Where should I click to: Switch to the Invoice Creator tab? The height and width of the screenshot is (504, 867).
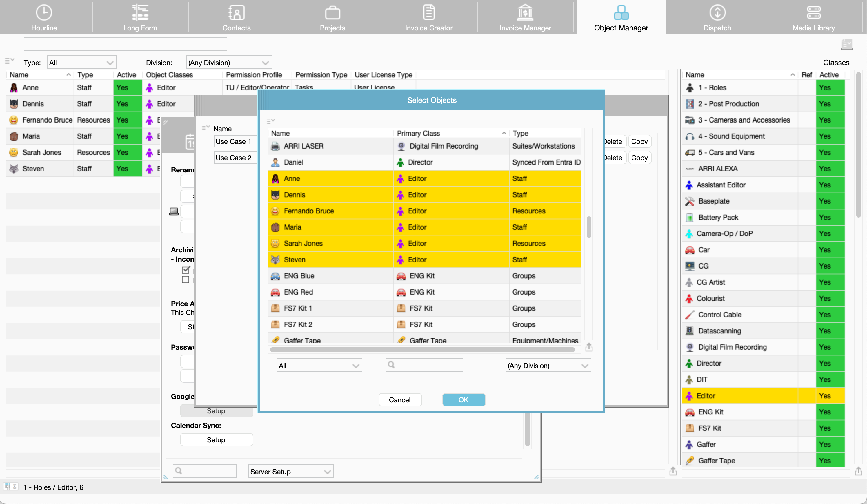pyautogui.click(x=428, y=17)
